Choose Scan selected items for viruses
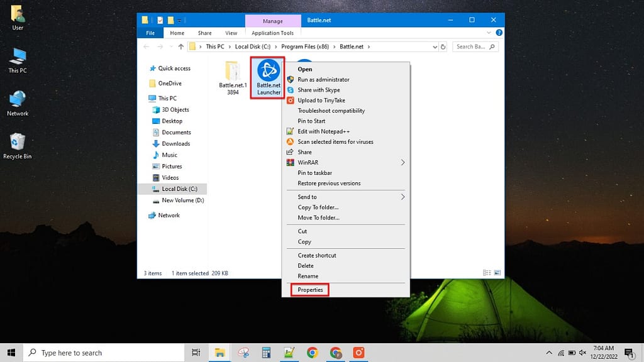 tap(336, 141)
